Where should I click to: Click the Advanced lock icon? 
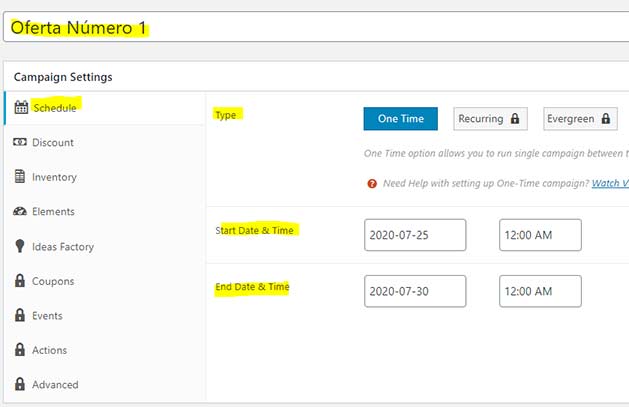20,384
